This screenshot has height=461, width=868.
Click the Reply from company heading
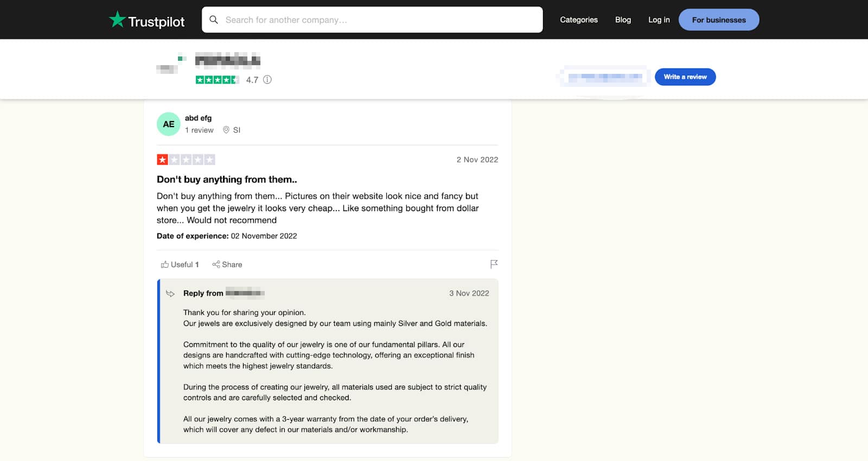pos(224,293)
